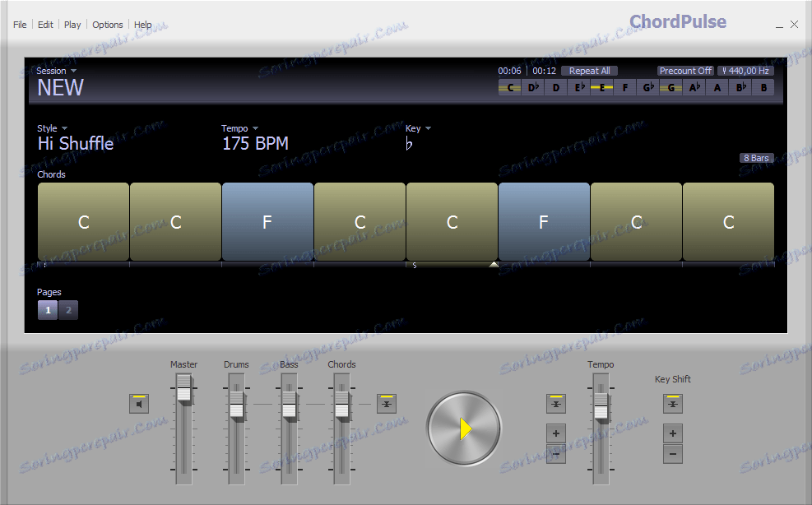
Task: Select the tuning fork 440,00 Hz icon
Action: point(745,70)
